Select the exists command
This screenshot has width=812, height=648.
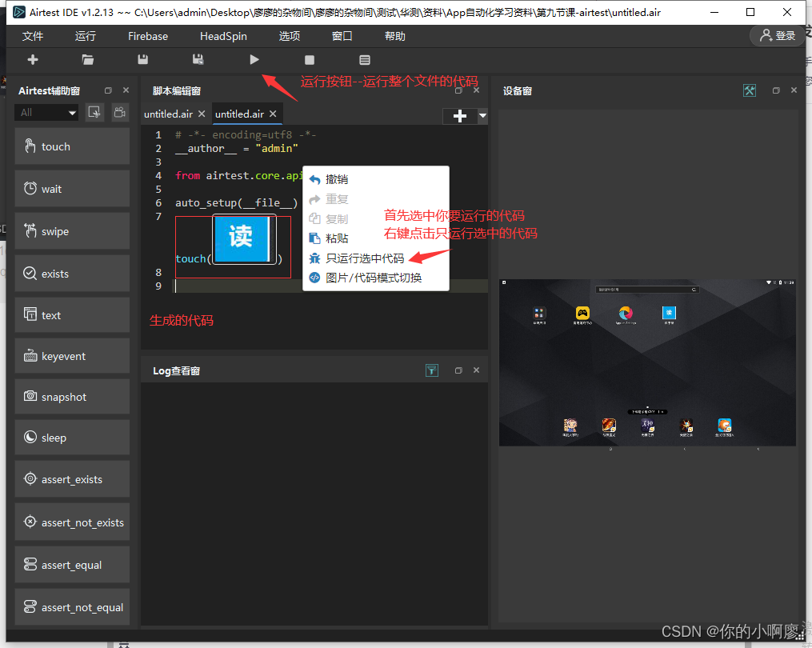[72, 274]
